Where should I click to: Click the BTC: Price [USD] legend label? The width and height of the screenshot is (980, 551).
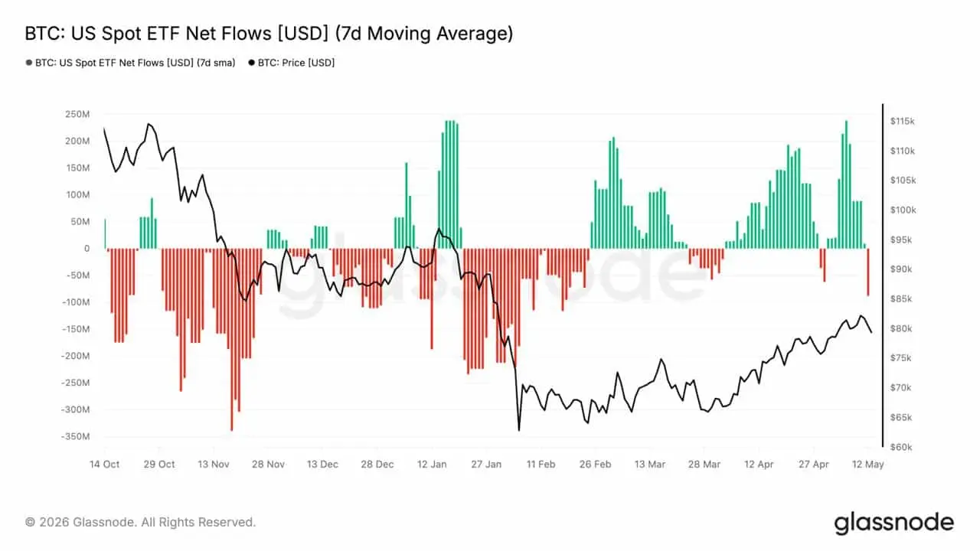(296, 63)
